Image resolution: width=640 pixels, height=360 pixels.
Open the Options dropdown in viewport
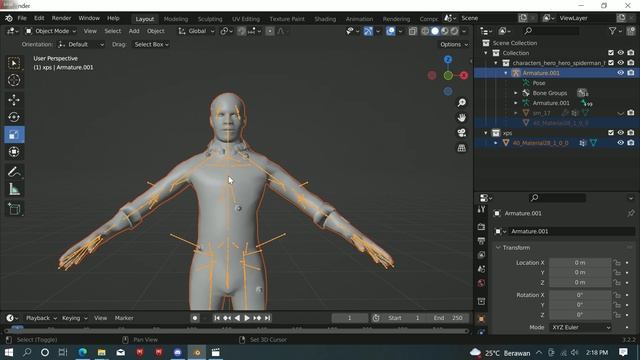[454, 44]
